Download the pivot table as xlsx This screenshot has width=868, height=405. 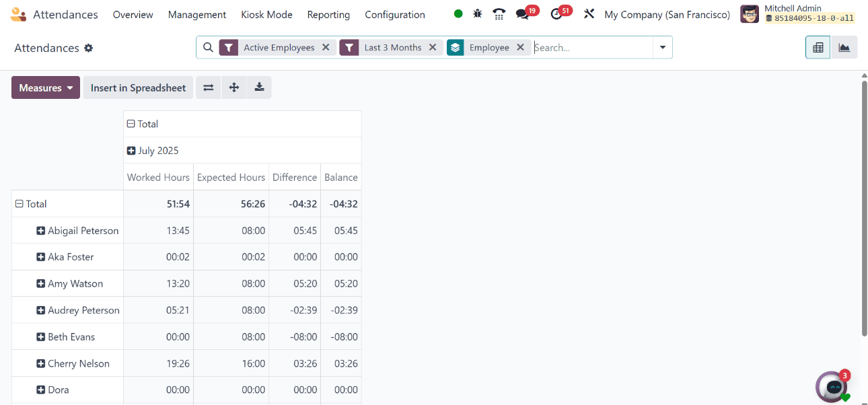tap(259, 87)
